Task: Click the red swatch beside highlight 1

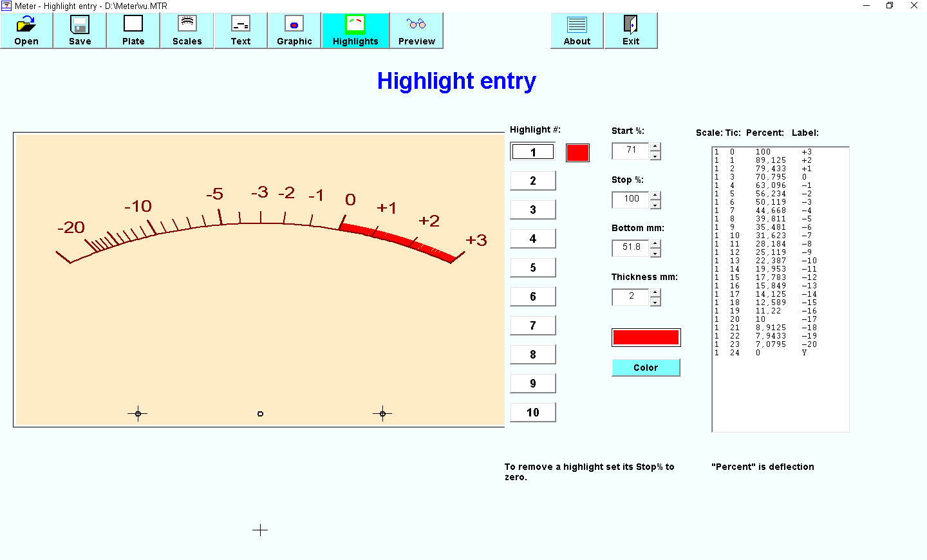Action: tap(577, 153)
